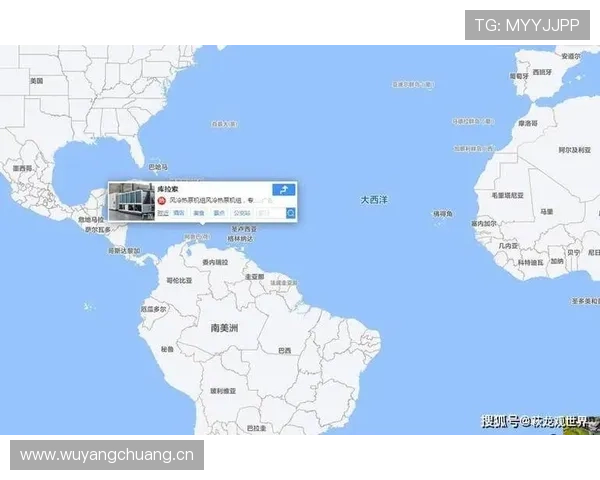Click nearby search input field in popup
This screenshot has height=480, width=600.
point(271,213)
